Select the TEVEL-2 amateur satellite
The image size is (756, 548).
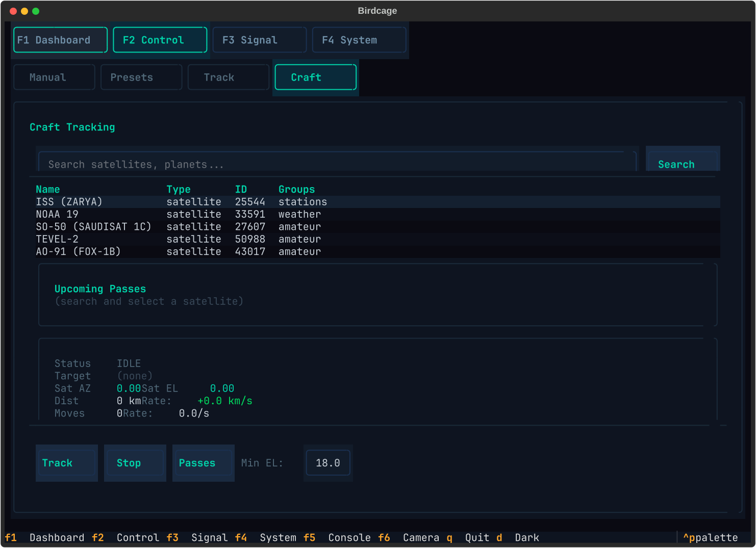pyautogui.click(x=153, y=239)
